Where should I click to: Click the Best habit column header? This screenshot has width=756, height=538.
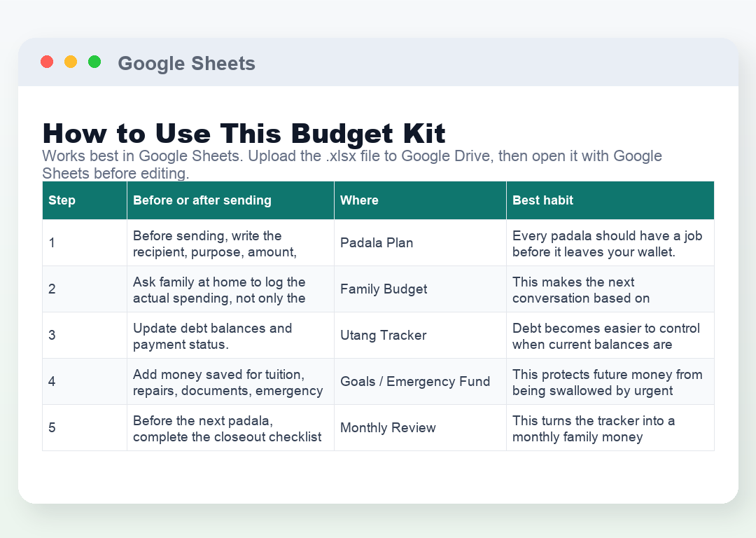coord(610,200)
